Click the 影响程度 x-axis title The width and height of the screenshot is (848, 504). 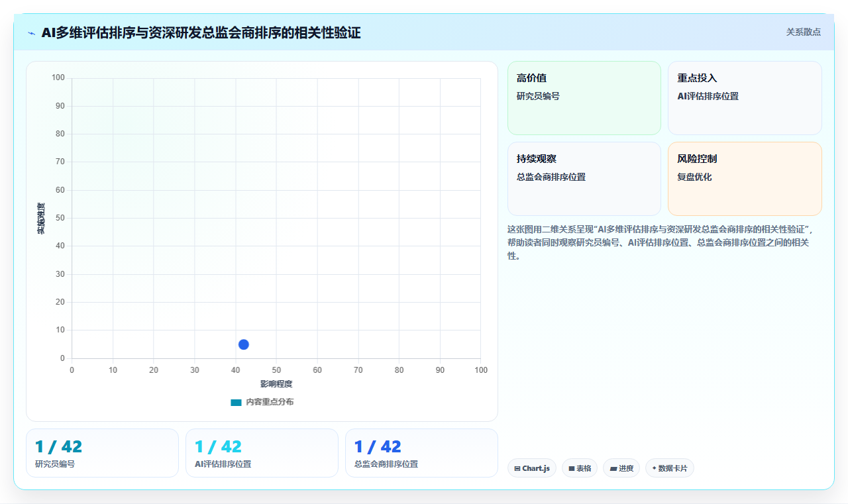tap(276, 384)
